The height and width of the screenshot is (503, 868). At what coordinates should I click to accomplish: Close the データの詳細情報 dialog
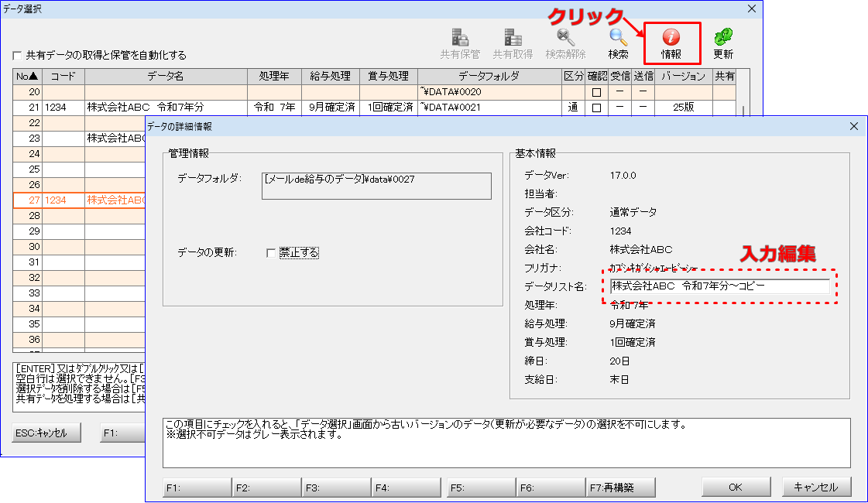[x=854, y=126]
